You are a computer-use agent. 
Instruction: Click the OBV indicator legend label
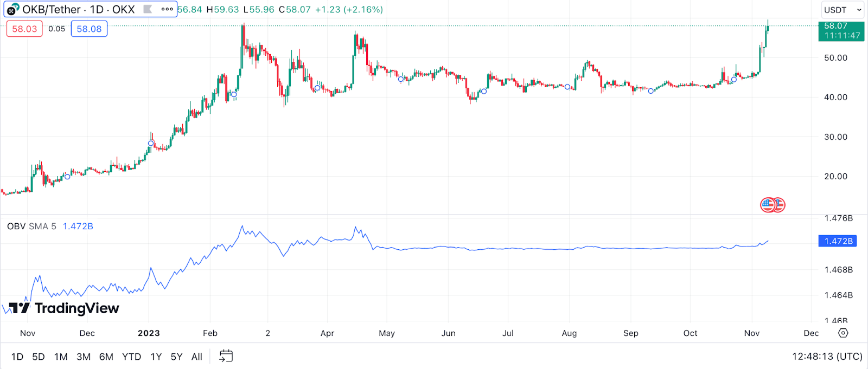coord(31,226)
